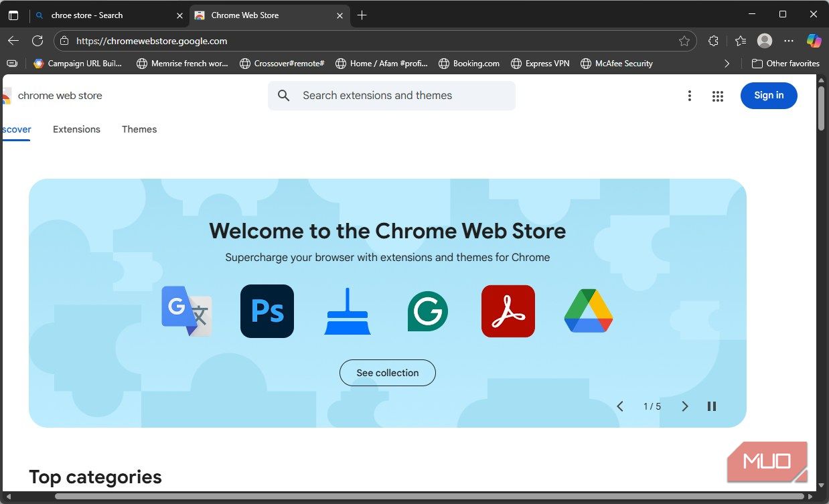The height and width of the screenshot is (504, 829).
Task: Open the tab actions menu icon
Action: pos(13,15)
